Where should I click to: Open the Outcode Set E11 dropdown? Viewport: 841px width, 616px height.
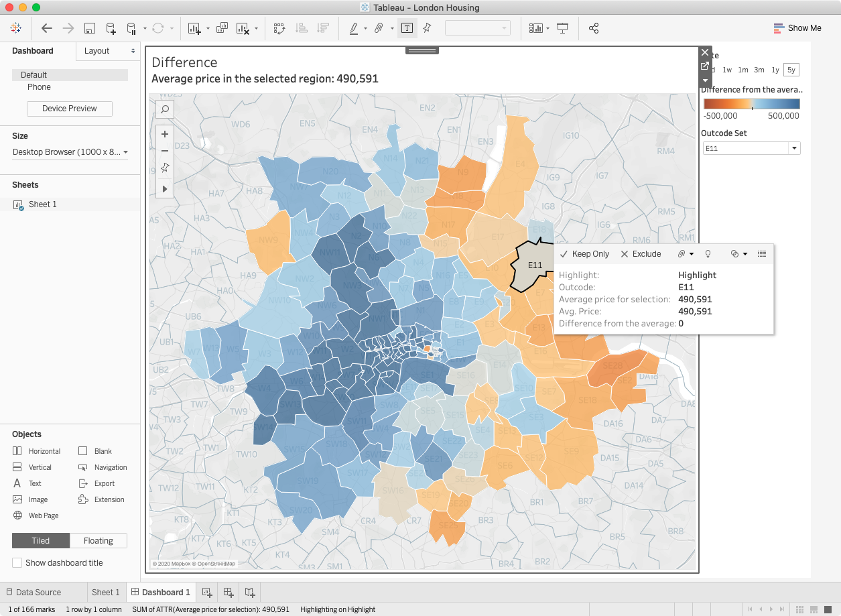(x=794, y=148)
